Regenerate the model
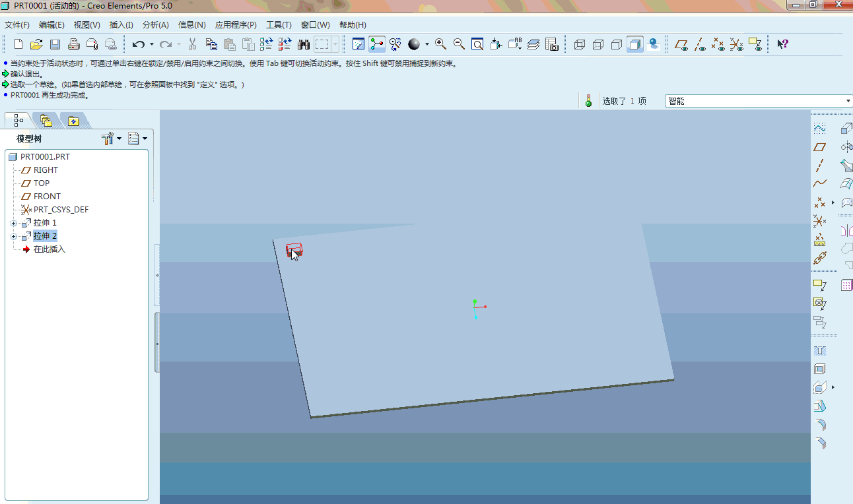Image resolution: width=853 pixels, height=504 pixels. pos(267,44)
